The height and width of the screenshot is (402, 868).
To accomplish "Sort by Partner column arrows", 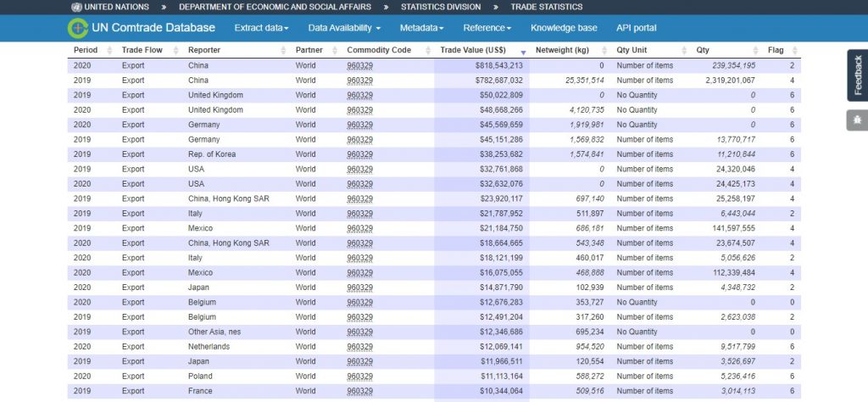I will coord(334,50).
